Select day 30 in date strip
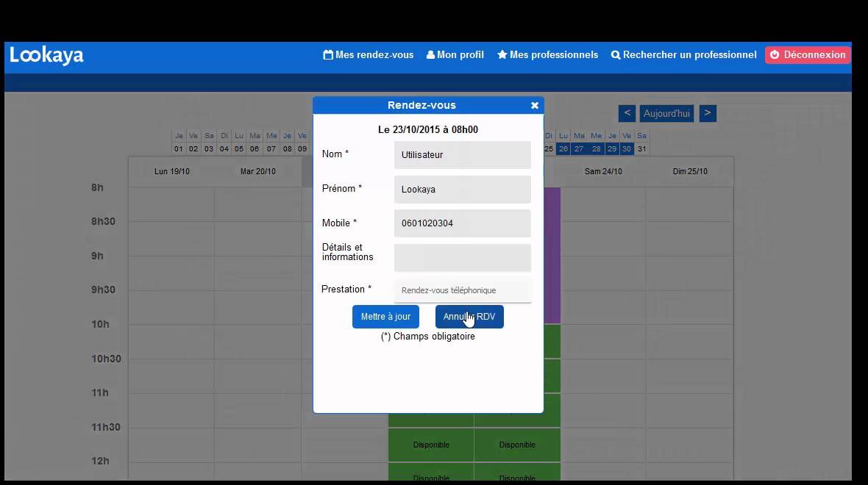This screenshot has width=868, height=485. pos(627,148)
